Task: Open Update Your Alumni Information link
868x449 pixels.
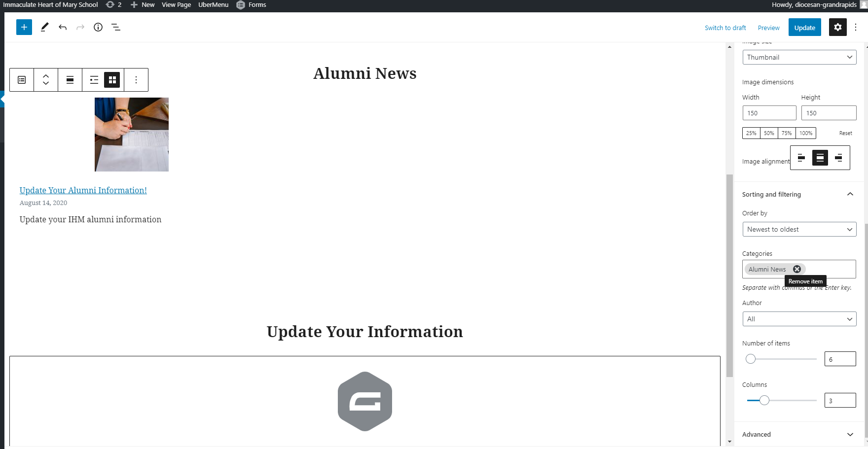Action: (x=83, y=190)
